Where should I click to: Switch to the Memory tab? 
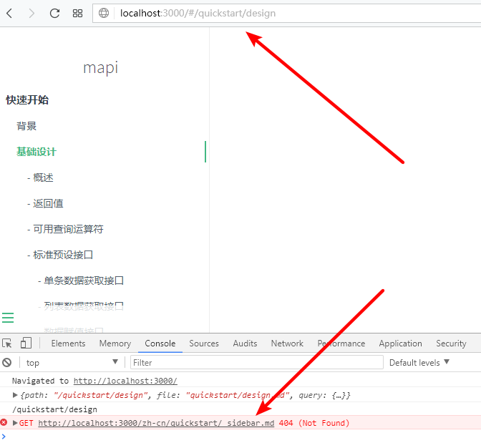115,343
